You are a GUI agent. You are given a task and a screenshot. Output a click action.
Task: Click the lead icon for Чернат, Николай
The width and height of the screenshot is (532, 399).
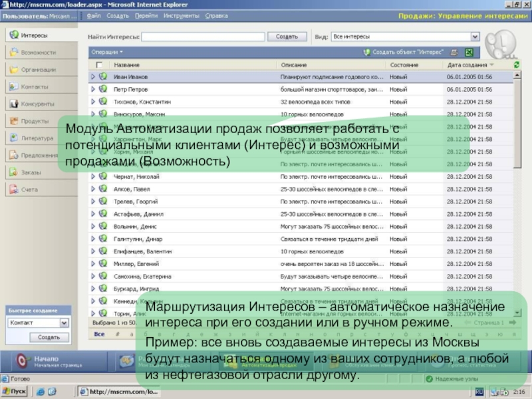pyautogui.click(x=103, y=176)
